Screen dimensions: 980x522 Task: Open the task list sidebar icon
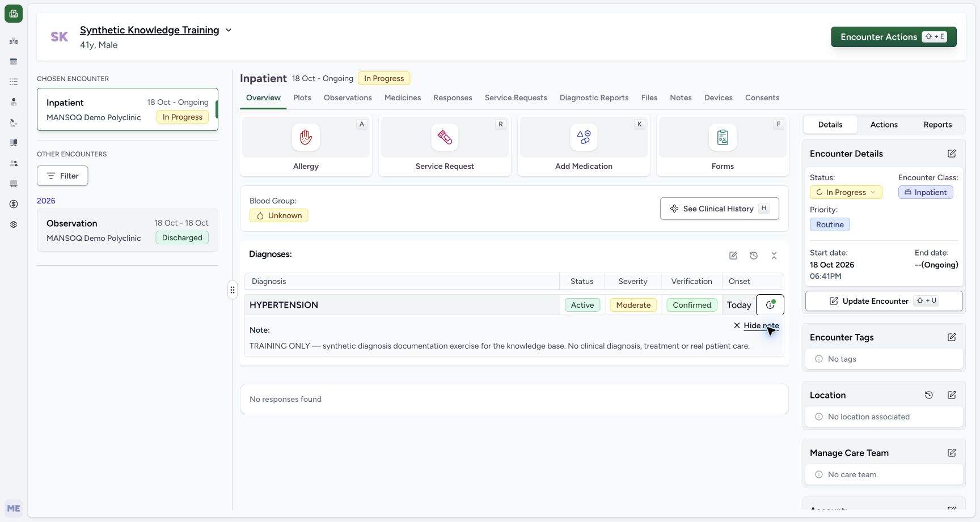coord(14,82)
